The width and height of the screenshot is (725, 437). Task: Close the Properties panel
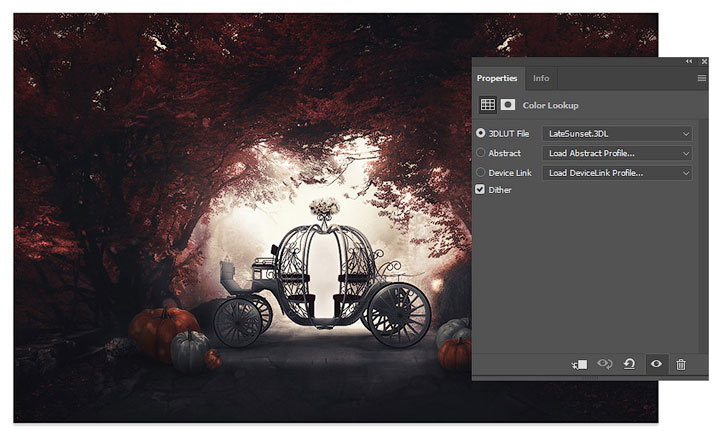point(704,61)
